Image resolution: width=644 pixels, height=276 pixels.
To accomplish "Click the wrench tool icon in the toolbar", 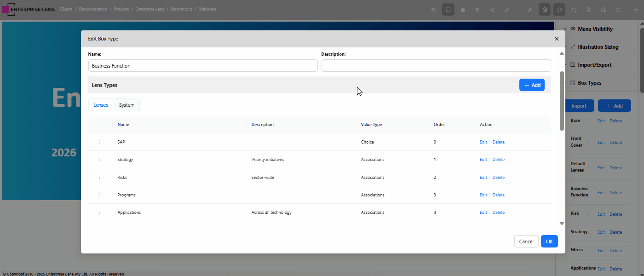I will tap(530, 10).
